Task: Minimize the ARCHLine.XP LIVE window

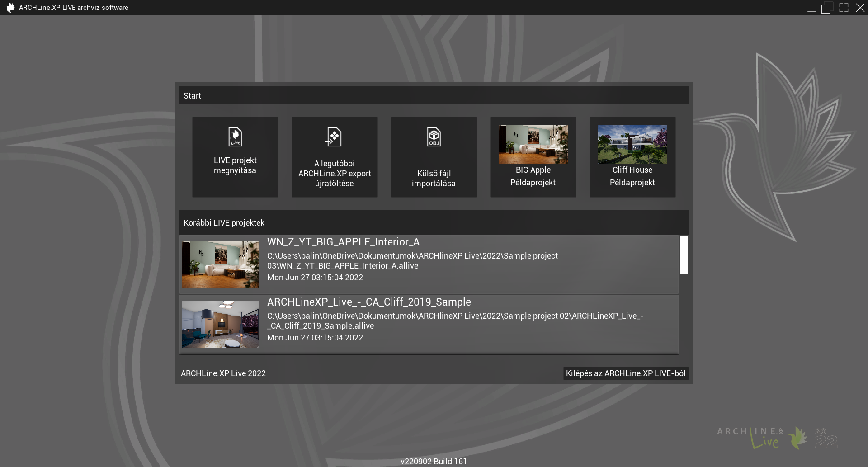Action: pos(812,10)
